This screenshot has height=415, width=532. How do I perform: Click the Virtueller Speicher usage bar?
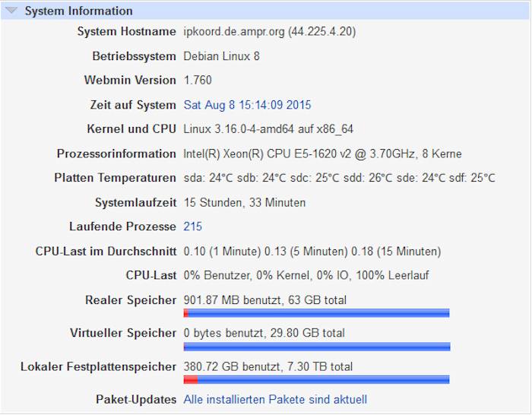[x=316, y=347]
